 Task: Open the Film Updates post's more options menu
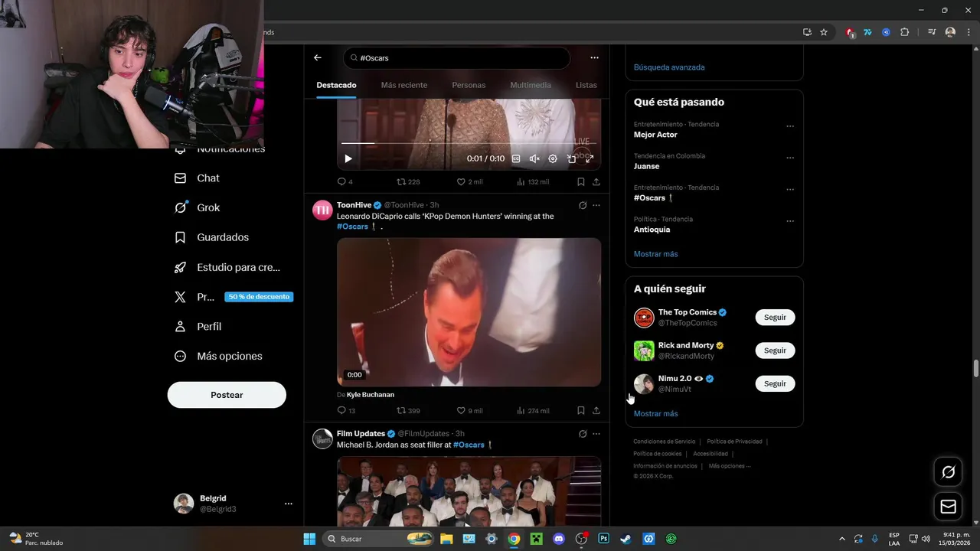coord(596,434)
